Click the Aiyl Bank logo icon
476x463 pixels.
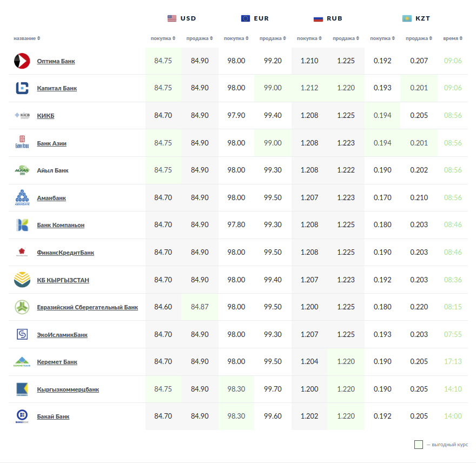tap(22, 170)
